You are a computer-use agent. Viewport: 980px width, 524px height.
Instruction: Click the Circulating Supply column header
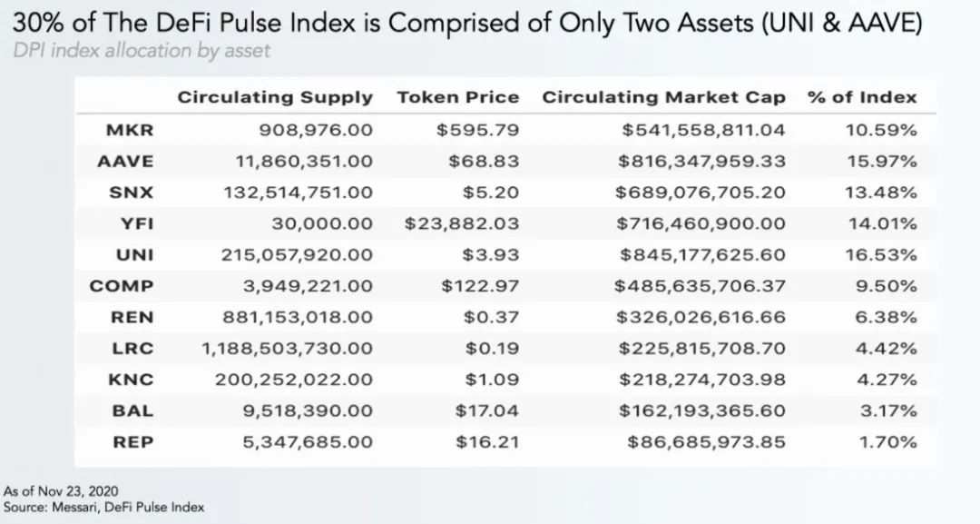tap(274, 97)
